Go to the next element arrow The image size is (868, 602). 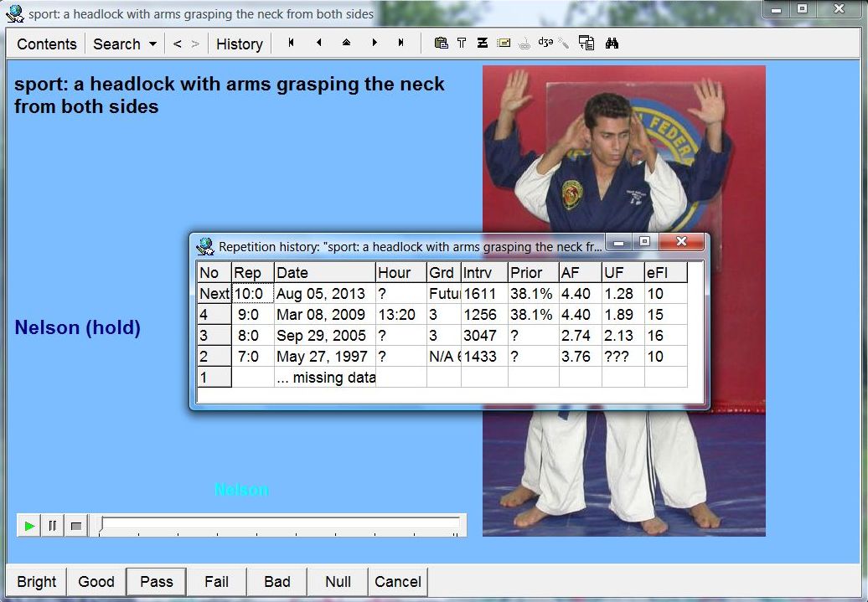374,43
